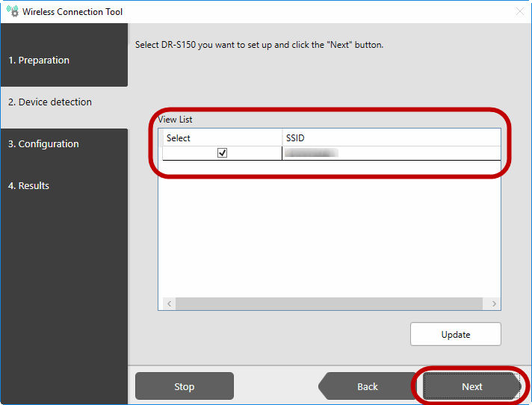Proceed with the Next button
Image resolution: width=532 pixels, height=405 pixels.
(471, 386)
